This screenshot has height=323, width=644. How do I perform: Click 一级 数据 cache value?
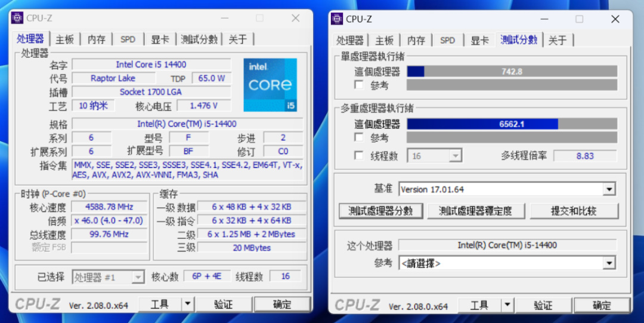(x=252, y=207)
